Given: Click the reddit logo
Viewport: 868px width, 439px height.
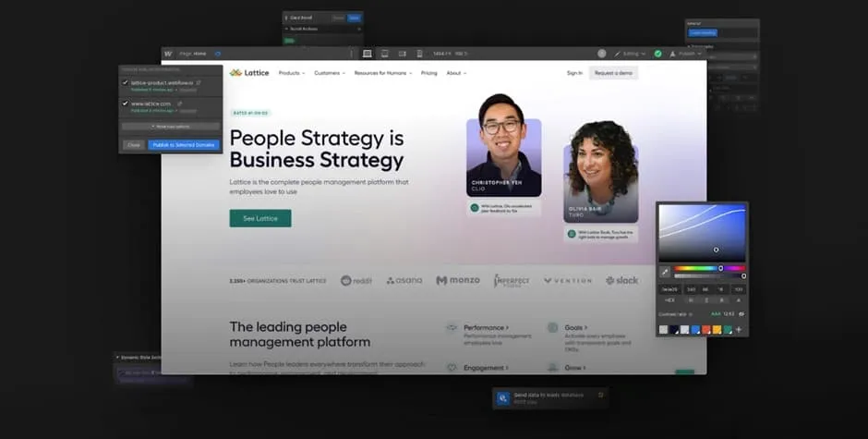Looking at the screenshot, I should (x=356, y=280).
